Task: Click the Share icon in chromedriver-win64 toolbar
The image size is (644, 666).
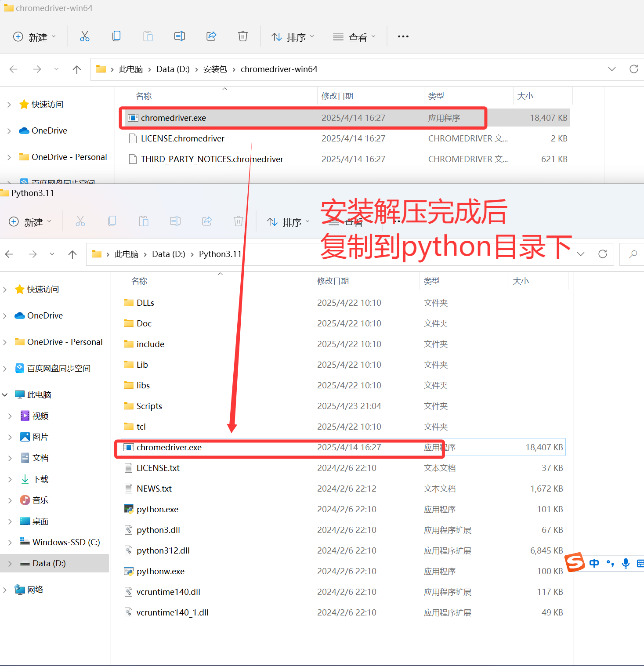Action: [211, 36]
